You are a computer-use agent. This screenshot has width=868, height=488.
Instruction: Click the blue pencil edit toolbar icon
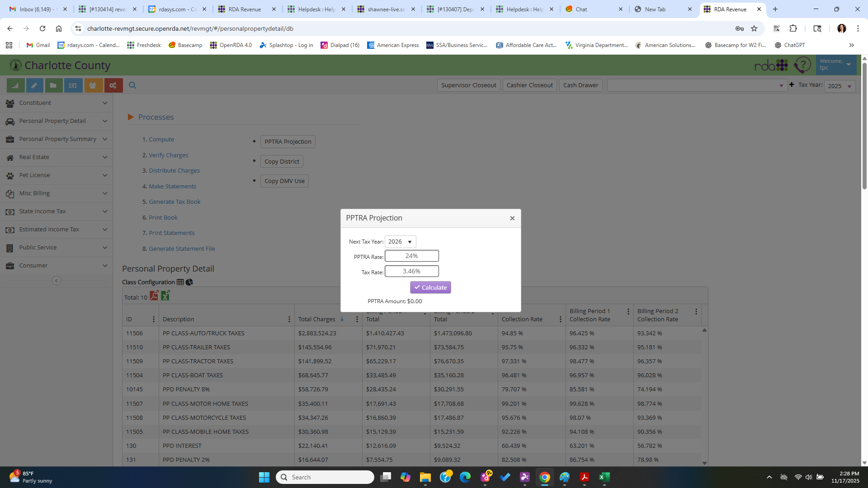click(x=34, y=85)
